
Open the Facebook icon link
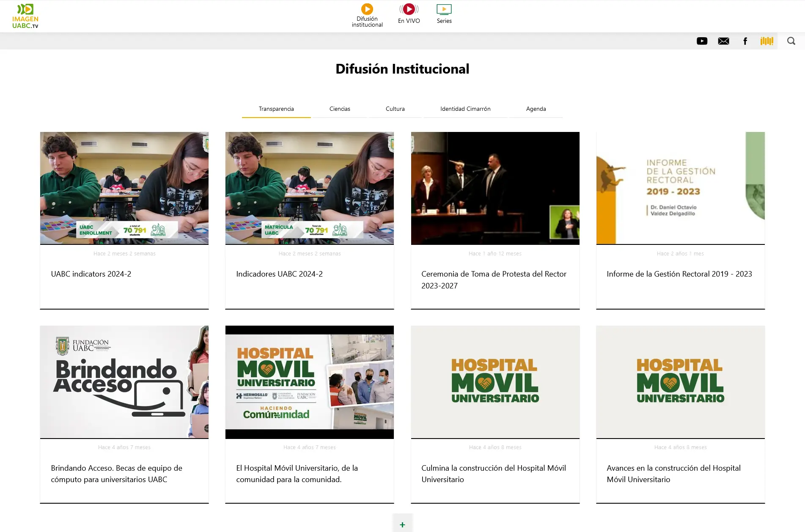[x=745, y=41]
